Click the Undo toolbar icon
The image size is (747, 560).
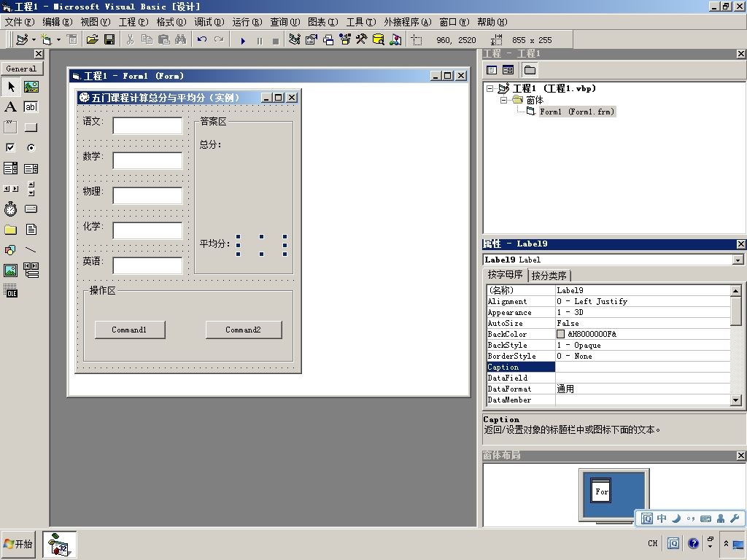coord(202,39)
